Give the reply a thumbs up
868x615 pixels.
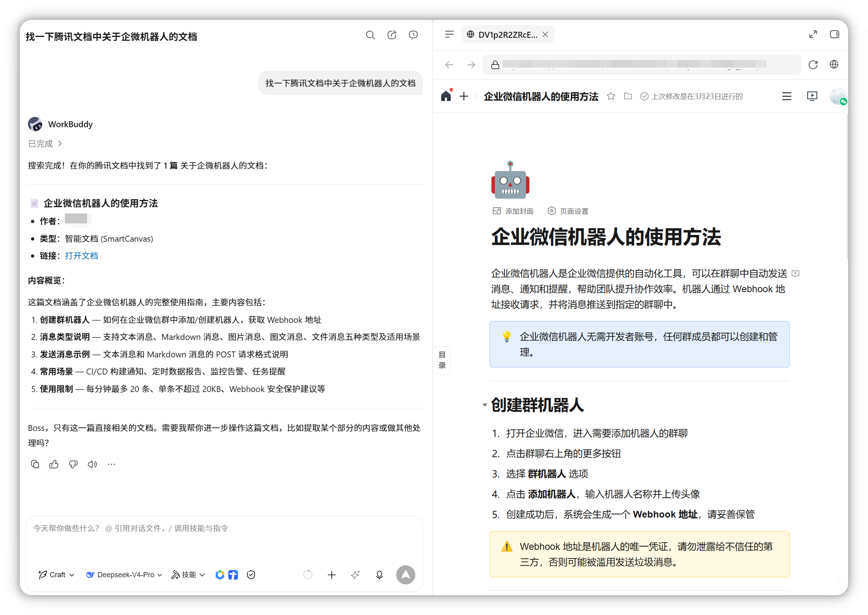[x=54, y=464]
